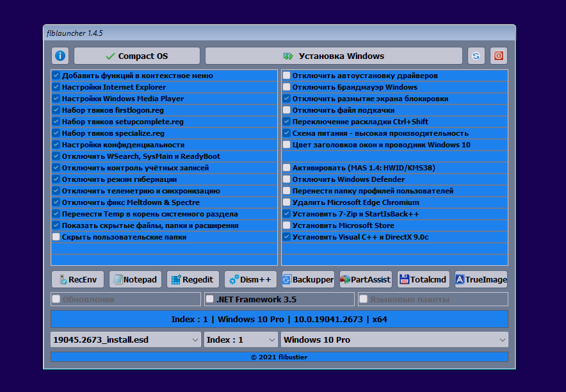Toggle Перенести Temp в корень системного раздела

pos(56,214)
